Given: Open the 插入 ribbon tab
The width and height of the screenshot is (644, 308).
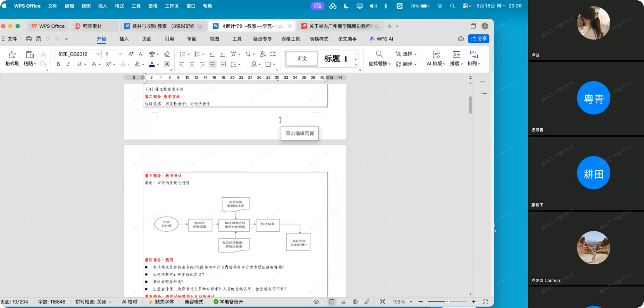Looking at the screenshot, I should point(124,39).
